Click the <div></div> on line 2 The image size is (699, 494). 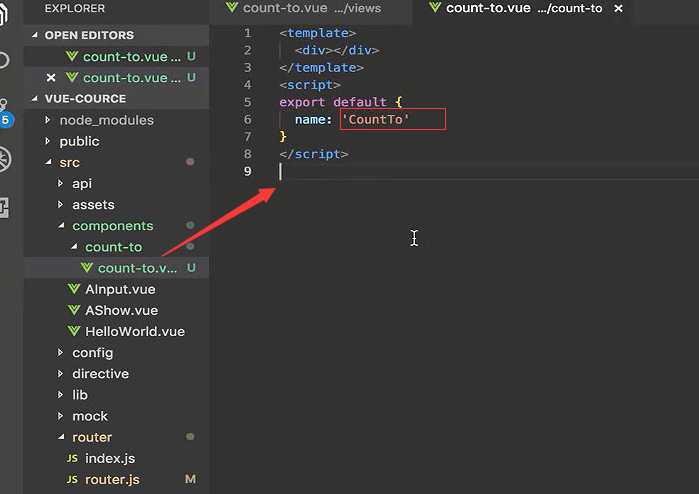coord(337,50)
